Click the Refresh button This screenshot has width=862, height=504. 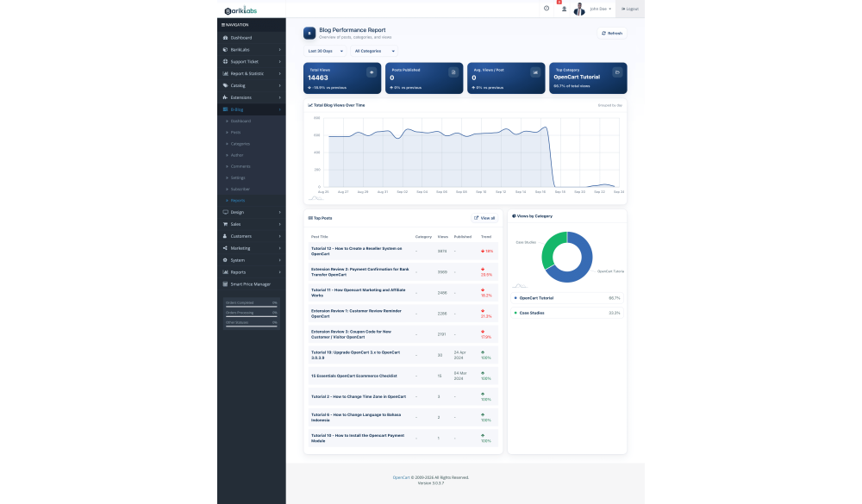coord(612,34)
